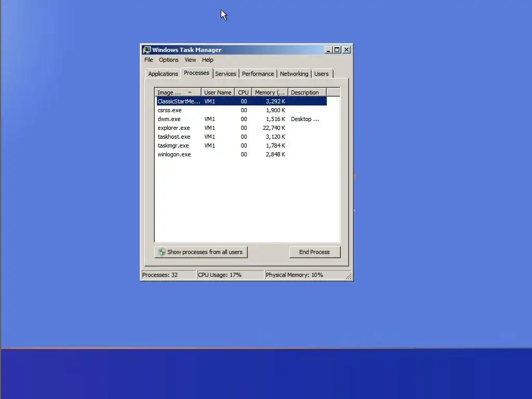Go to the Networking tab

point(294,74)
